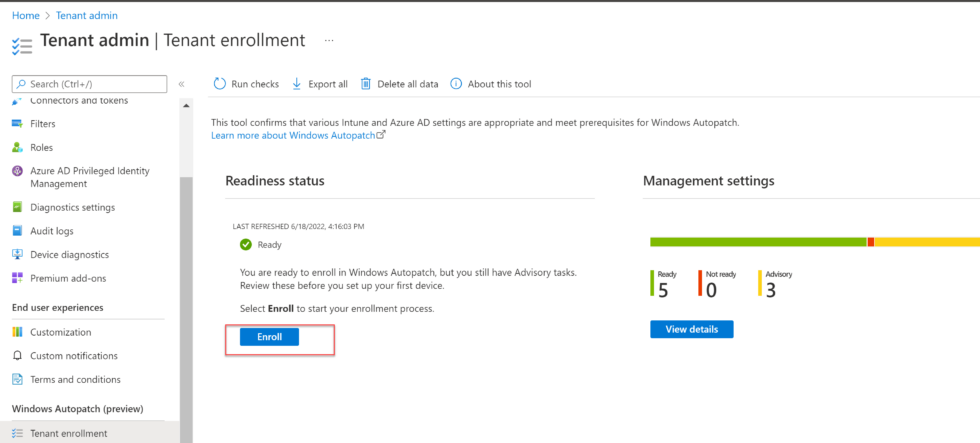Click the Delete all data trash icon
The height and width of the screenshot is (443, 980).
click(x=366, y=84)
